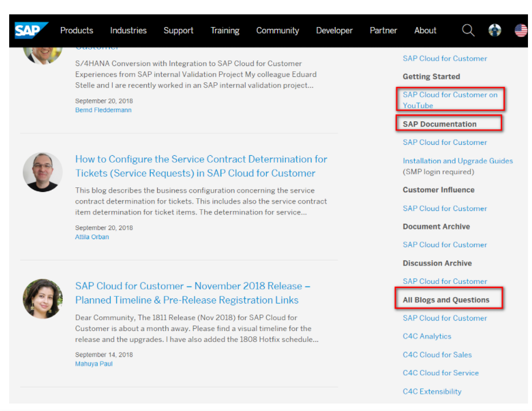The width and height of the screenshot is (532, 411).
Task: Click the (SMP login required) note
Action: coord(438,172)
